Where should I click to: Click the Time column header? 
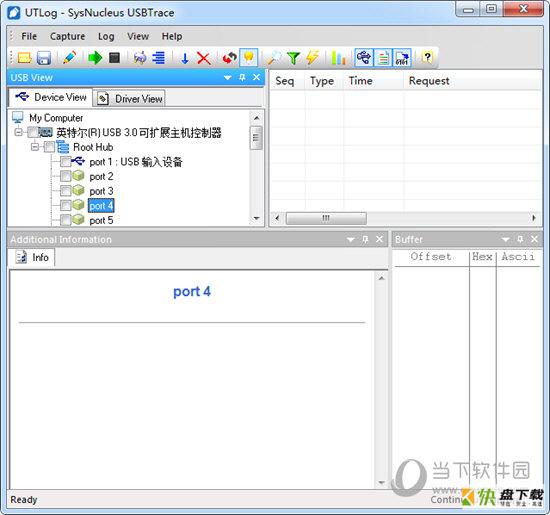(x=373, y=81)
